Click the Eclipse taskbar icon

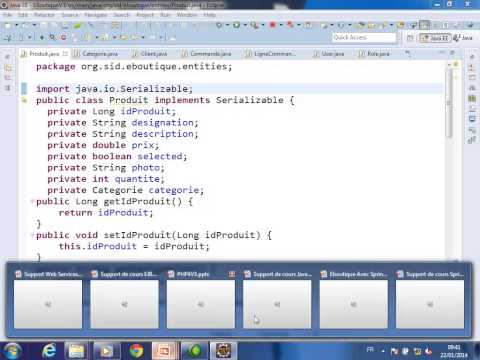223,351
